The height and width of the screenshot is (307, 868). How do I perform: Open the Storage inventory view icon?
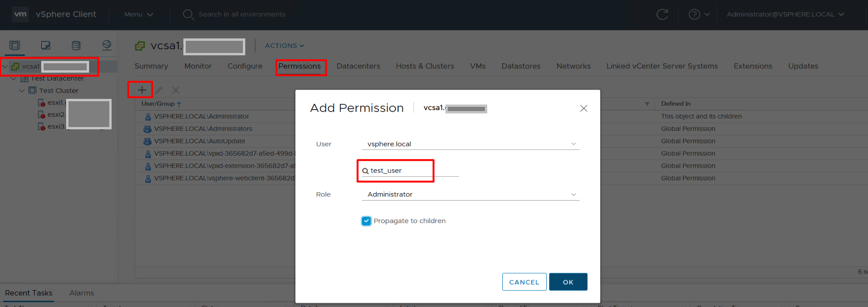76,45
